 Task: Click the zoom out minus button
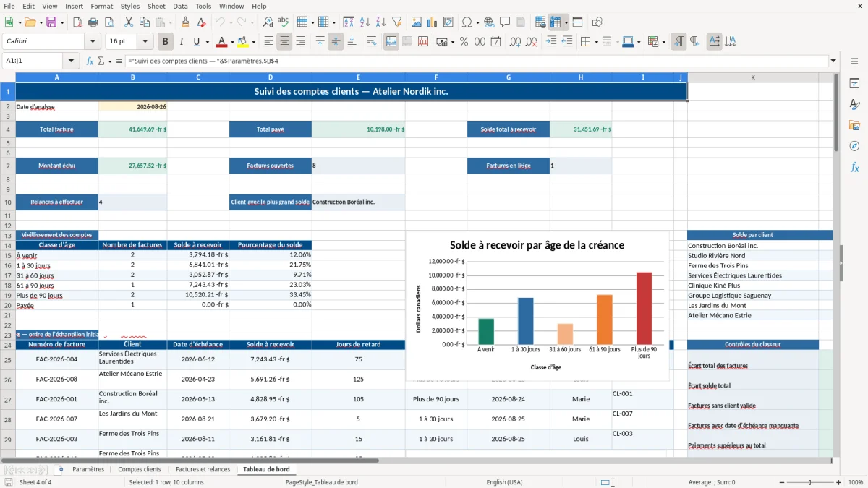point(780,482)
